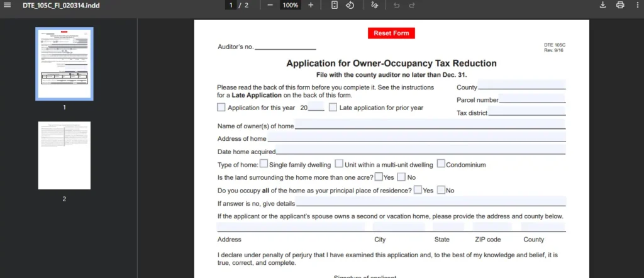644x278 pixels.
Task: Click the Address of home field
Action: coord(416,136)
